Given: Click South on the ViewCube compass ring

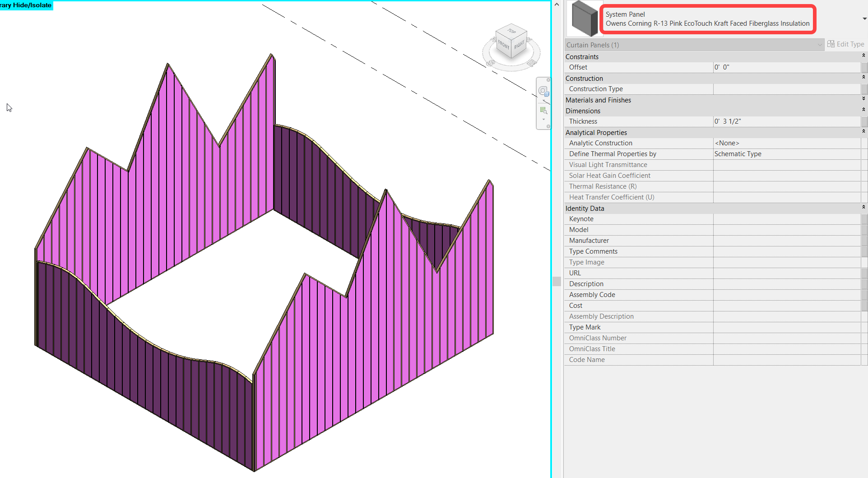Looking at the screenshot, I should (x=490, y=63).
